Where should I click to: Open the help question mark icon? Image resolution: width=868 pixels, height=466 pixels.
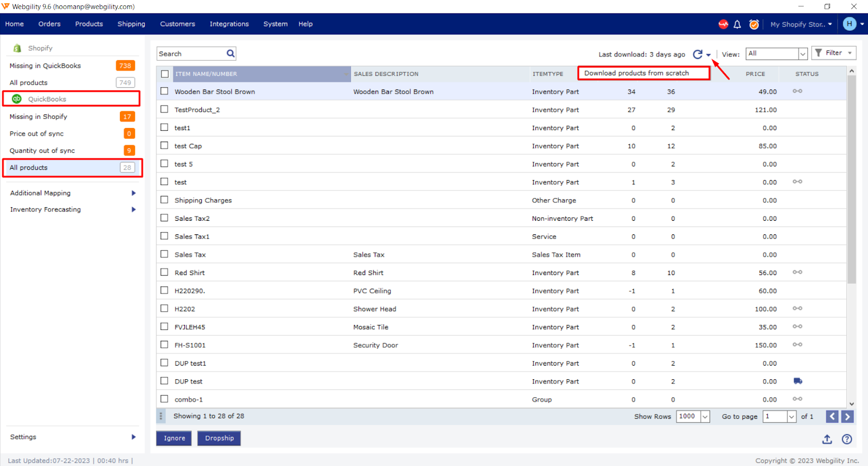click(x=847, y=439)
